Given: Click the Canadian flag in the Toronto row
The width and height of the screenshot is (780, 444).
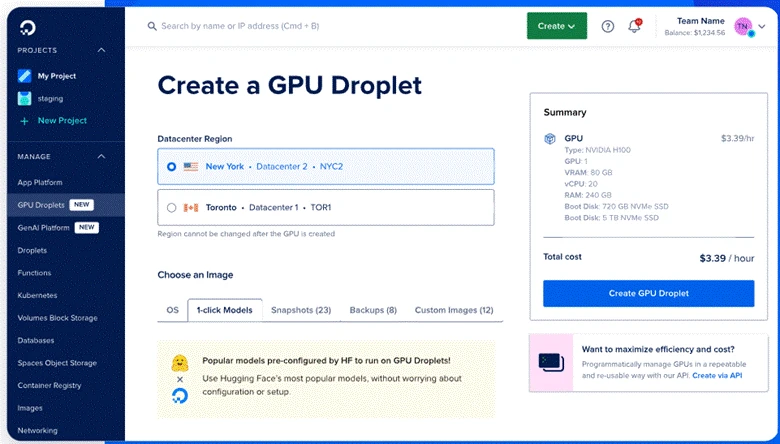Looking at the screenshot, I should 191,207.
